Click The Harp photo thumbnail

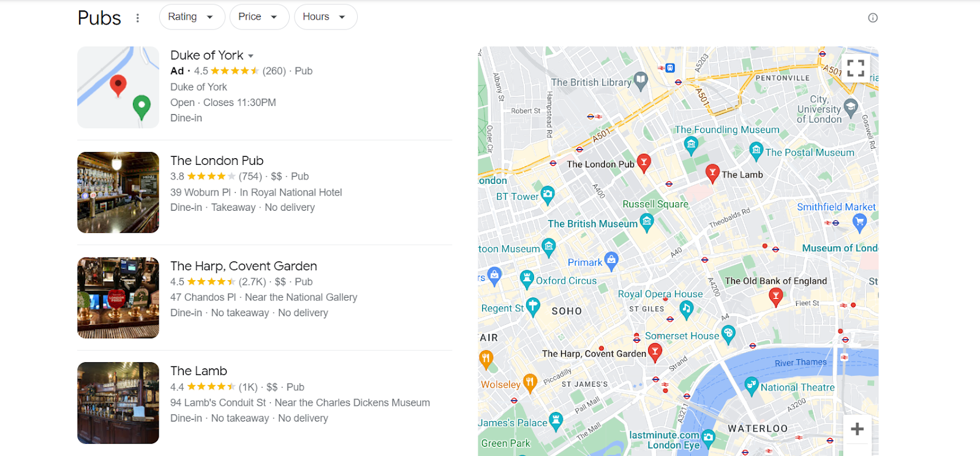118,298
